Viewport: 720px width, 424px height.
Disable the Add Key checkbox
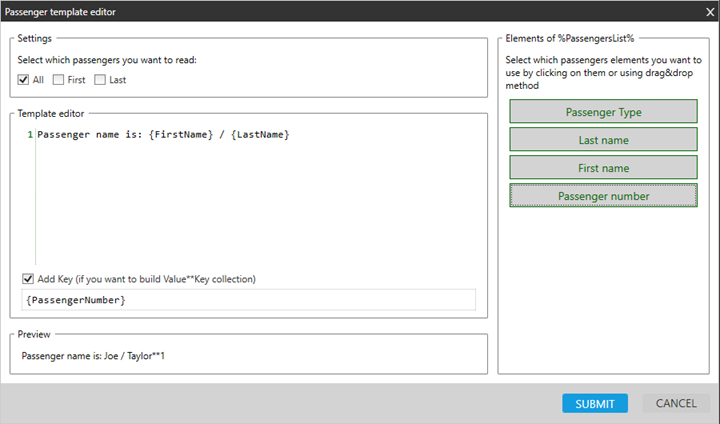[28, 279]
